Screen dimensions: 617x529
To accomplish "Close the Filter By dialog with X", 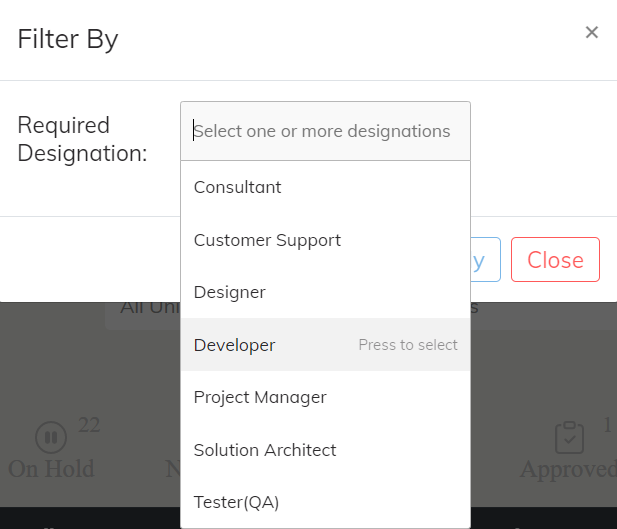I will [591, 32].
